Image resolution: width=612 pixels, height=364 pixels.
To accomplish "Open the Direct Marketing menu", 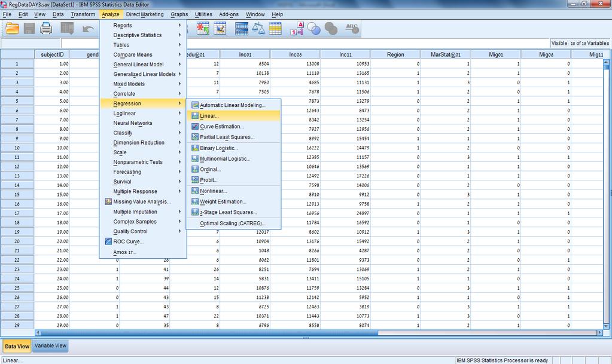I will click(x=145, y=14).
